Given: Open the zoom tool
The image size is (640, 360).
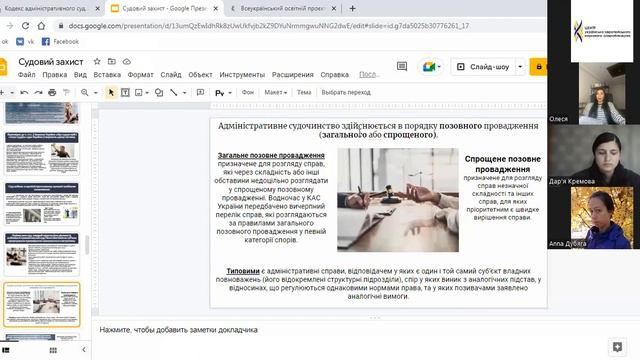Looking at the screenshot, I should (x=84, y=93).
